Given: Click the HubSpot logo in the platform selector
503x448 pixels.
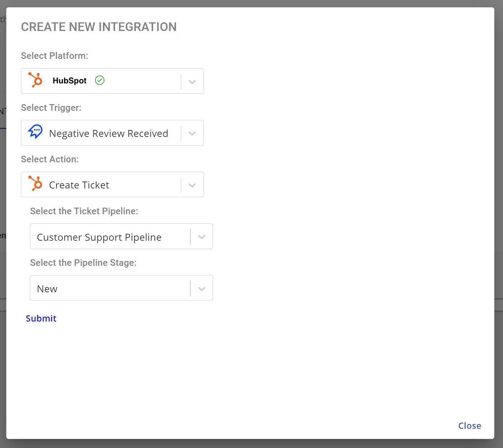Looking at the screenshot, I should (x=35, y=80).
